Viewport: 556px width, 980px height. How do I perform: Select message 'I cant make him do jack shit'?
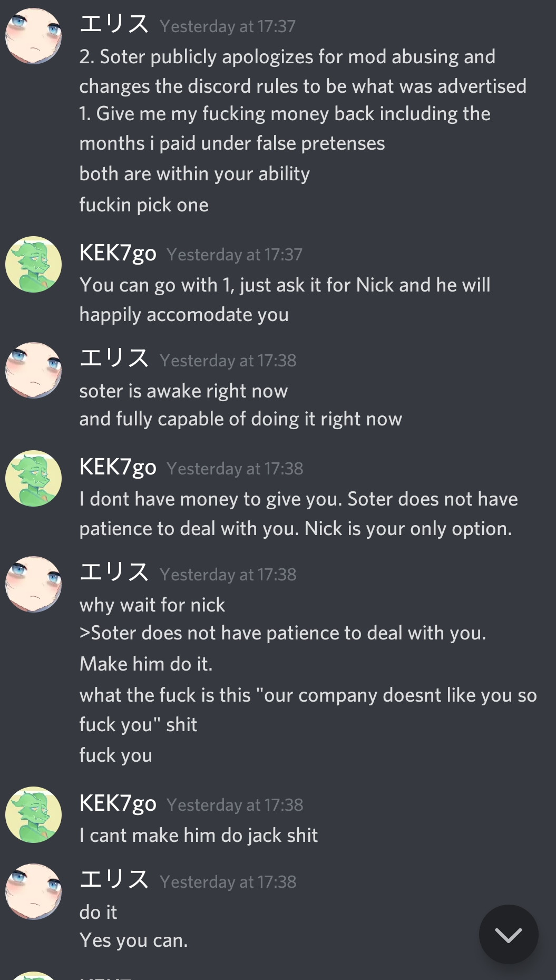(199, 835)
